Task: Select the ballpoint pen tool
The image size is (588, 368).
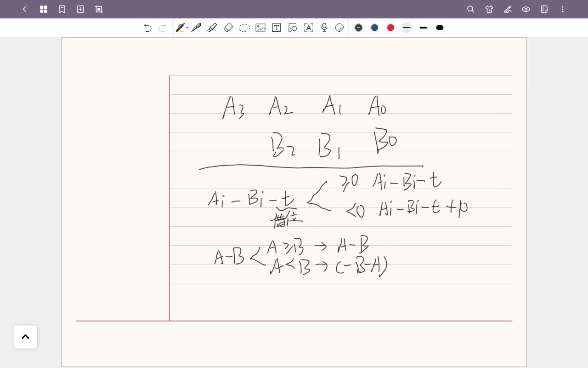Action: 196,28
